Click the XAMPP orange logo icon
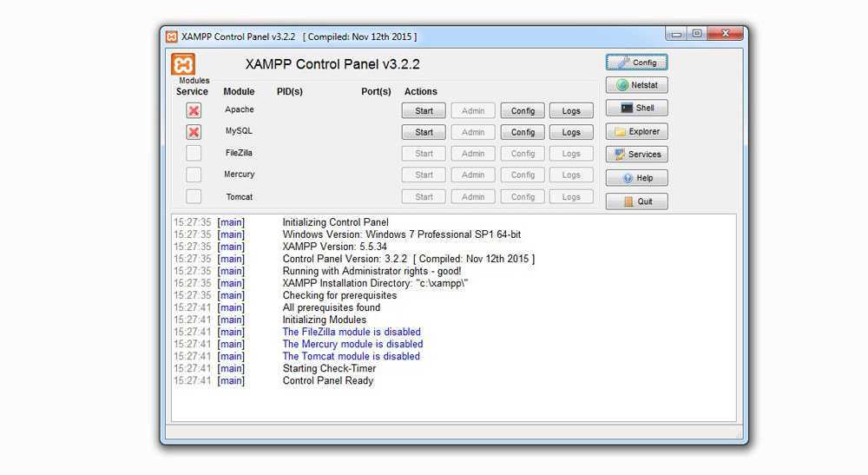This screenshot has height=475, width=868. (x=183, y=64)
